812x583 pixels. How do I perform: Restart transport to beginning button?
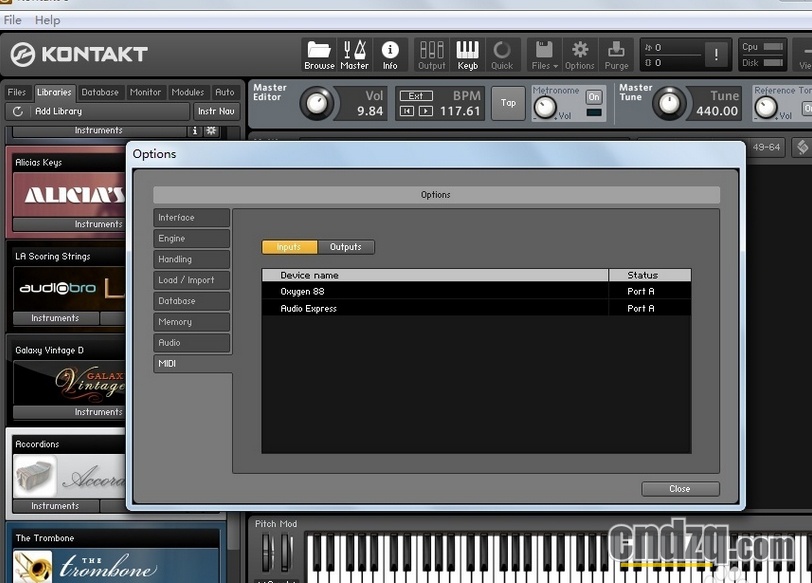pyautogui.click(x=407, y=111)
